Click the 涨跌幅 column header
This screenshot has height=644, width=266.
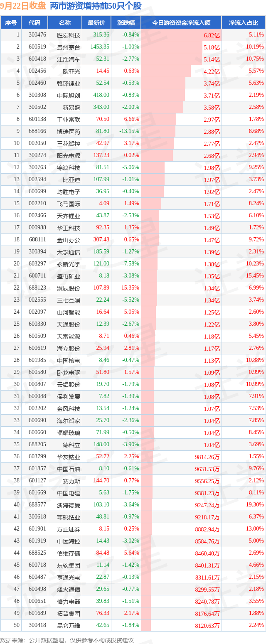[126, 22]
